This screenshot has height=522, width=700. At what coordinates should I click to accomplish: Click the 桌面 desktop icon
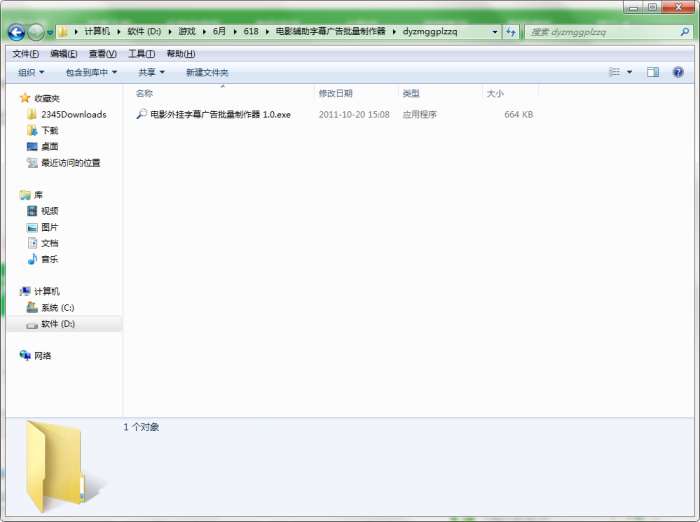pos(32,146)
